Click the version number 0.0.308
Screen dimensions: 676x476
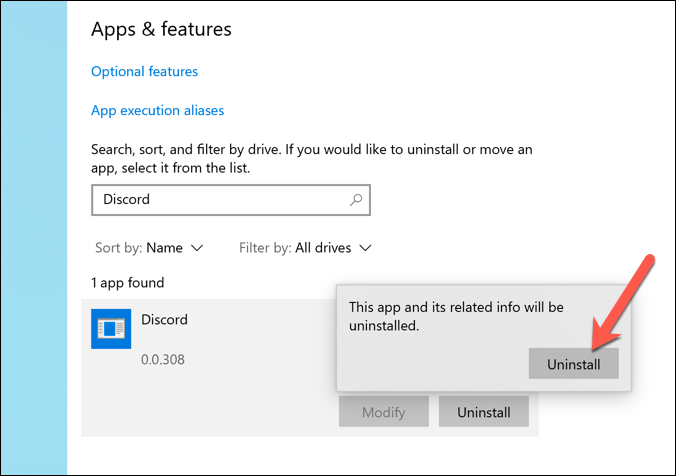[x=165, y=358]
